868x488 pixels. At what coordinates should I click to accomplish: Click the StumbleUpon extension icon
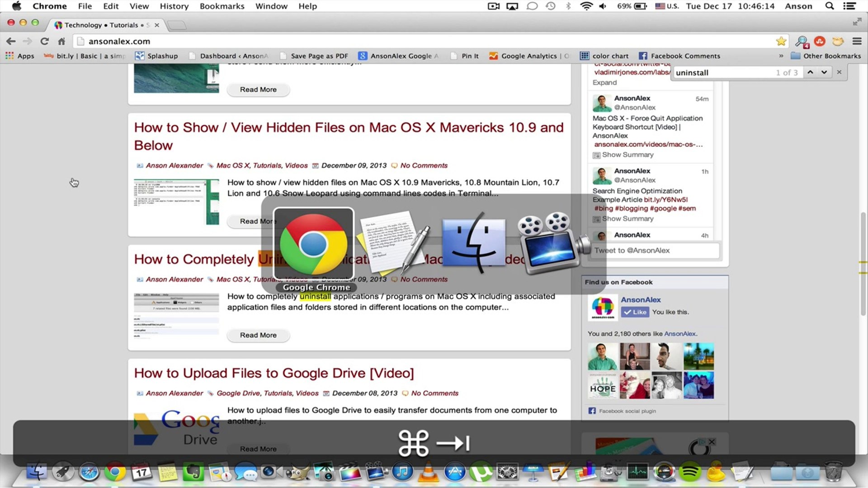point(820,41)
